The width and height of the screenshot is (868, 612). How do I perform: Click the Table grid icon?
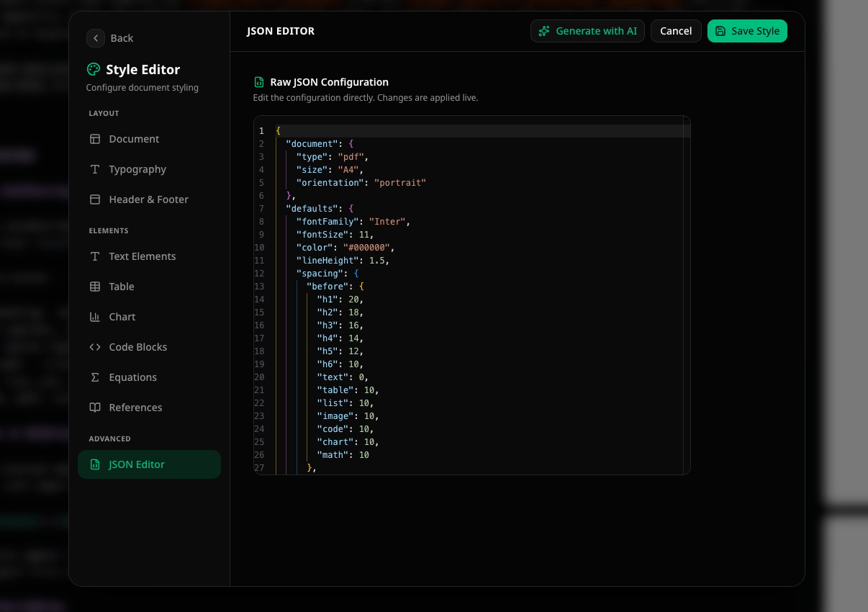(95, 287)
